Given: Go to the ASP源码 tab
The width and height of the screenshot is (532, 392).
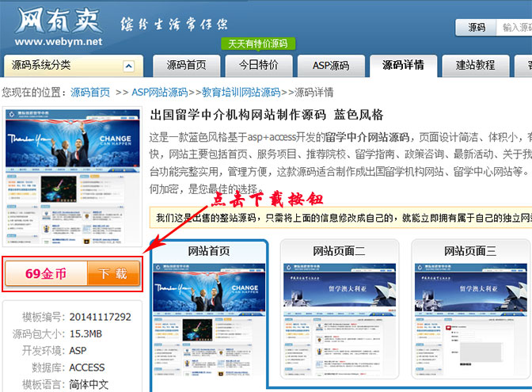Looking at the screenshot, I should (x=331, y=66).
